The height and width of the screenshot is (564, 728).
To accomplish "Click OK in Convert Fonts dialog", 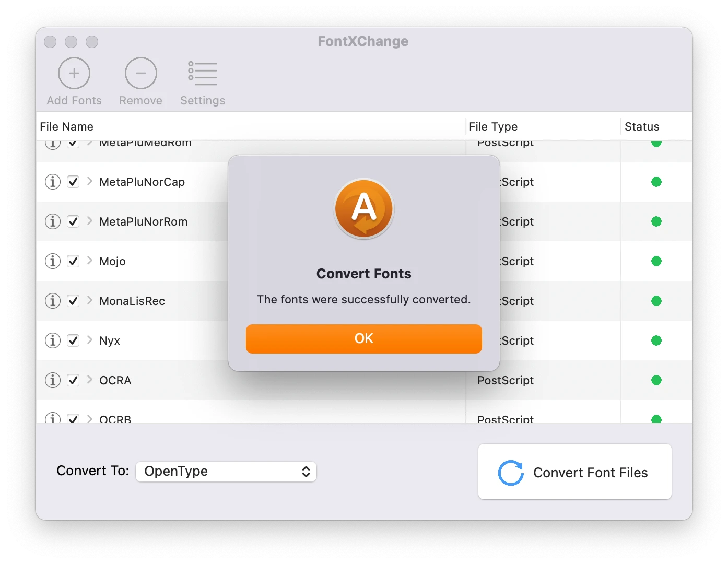I will 364,339.
